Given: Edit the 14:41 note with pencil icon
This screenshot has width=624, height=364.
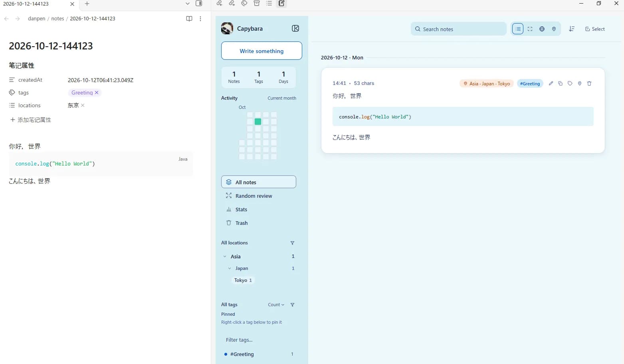Looking at the screenshot, I should pos(551,83).
